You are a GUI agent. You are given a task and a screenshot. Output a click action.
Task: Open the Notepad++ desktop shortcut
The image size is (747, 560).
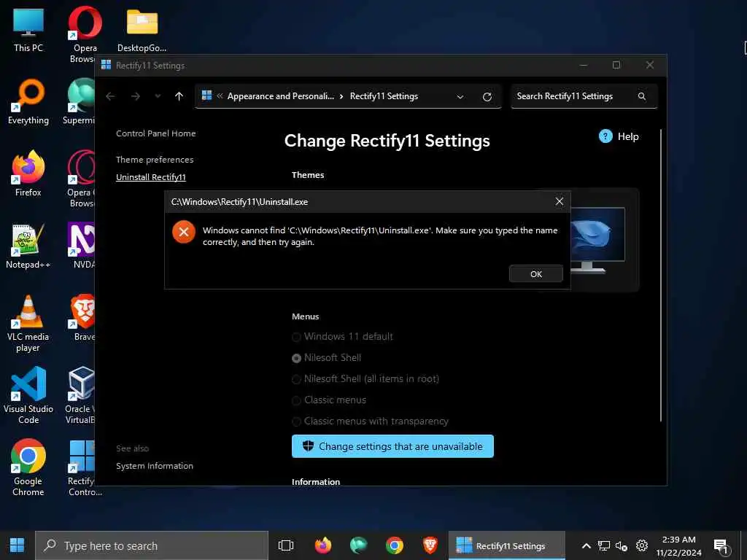[28, 246]
